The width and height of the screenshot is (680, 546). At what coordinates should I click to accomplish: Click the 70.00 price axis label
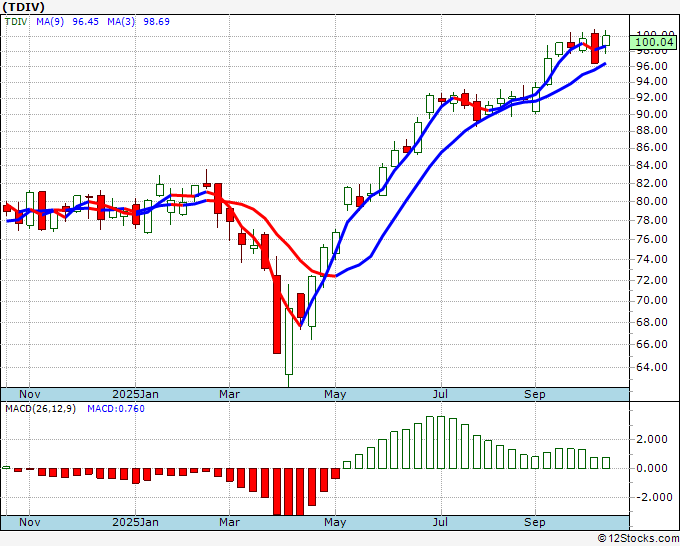[x=652, y=300]
